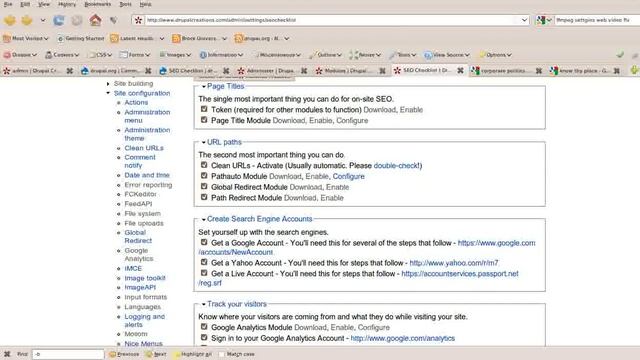640x360 pixels.
Task: Toggle the Path Redirect Module checkbox
Action: click(204, 197)
